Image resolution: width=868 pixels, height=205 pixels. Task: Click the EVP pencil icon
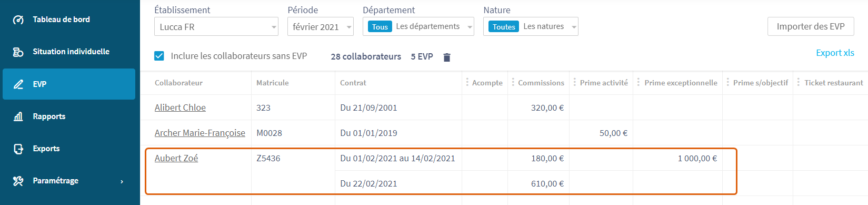pyautogui.click(x=18, y=84)
